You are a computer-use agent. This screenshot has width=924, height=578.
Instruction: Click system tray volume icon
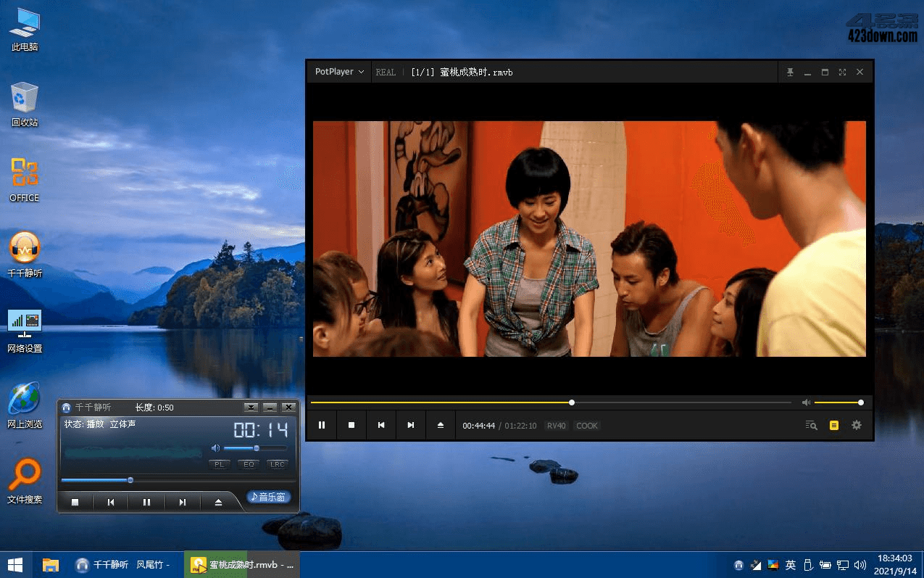pos(860,565)
